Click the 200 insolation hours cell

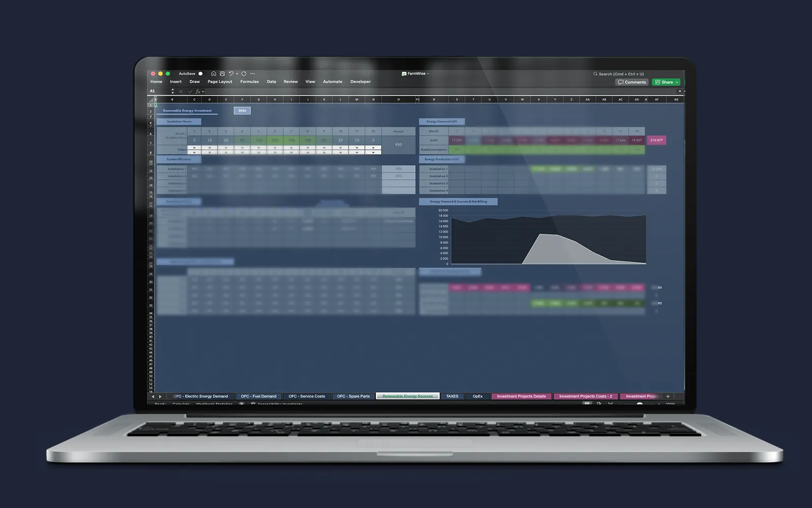275,140
